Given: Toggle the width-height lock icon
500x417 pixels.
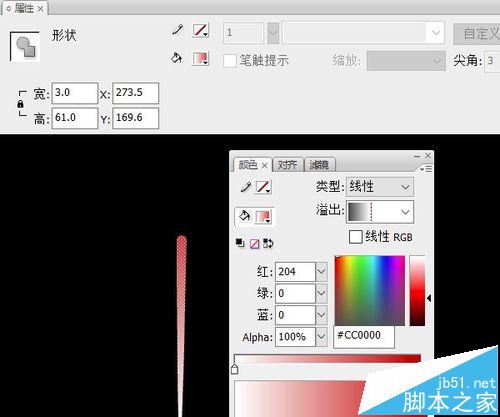Looking at the screenshot, I should click(x=21, y=104).
